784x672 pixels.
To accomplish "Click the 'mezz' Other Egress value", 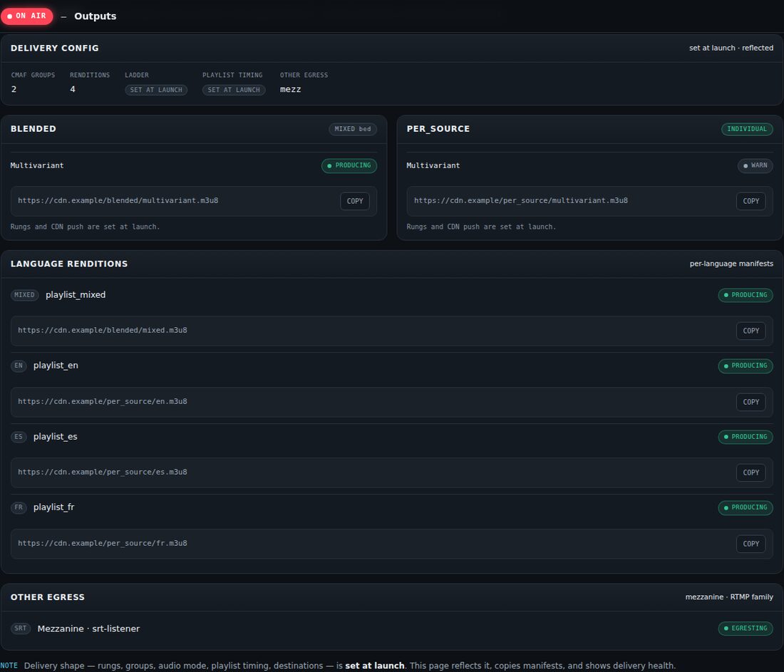I will point(291,90).
